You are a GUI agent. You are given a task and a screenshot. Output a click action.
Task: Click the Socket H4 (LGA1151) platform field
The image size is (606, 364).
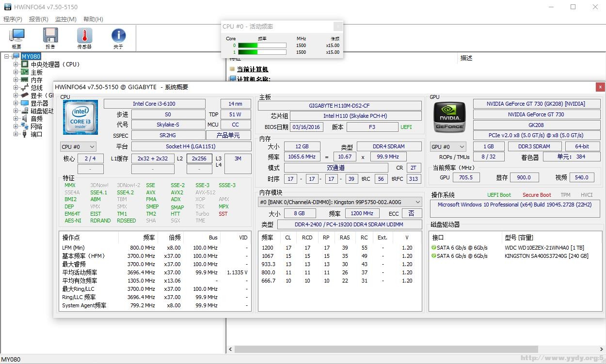click(191, 146)
